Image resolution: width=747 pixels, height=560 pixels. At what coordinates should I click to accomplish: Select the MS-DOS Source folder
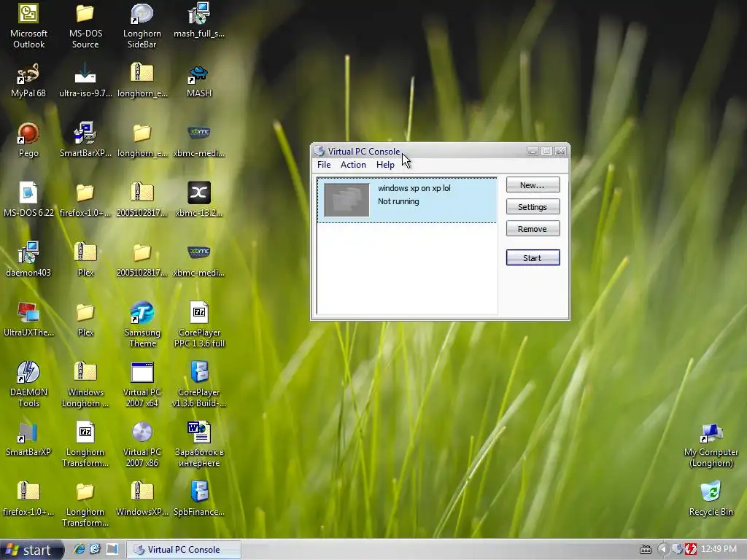tap(85, 26)
